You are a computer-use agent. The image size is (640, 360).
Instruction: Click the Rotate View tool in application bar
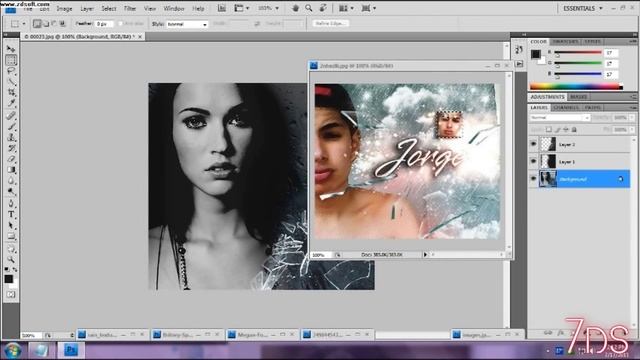point(323,8)
